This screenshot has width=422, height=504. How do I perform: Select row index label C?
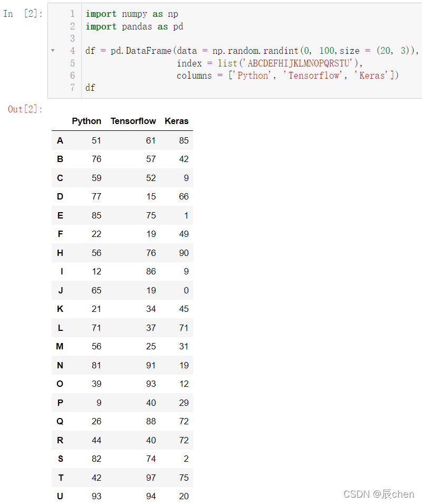click(x=60, y=178)
